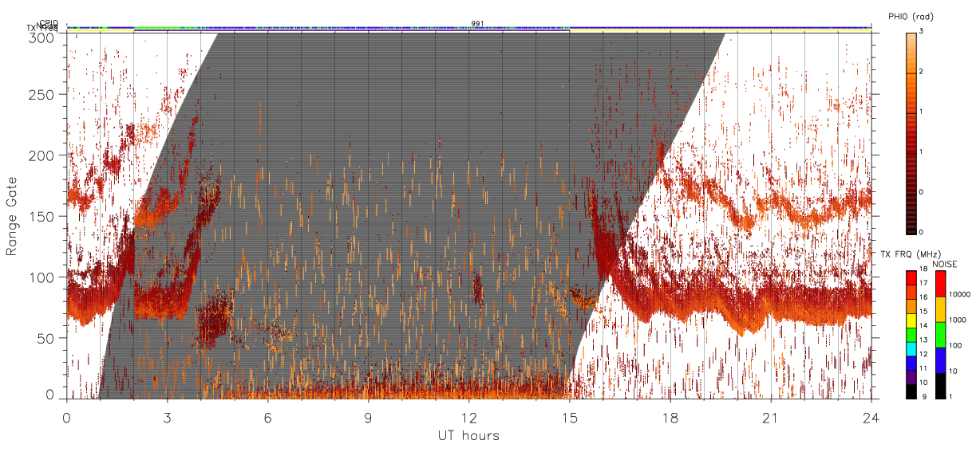Image resolution: width=980 pixels, height=452 pixels.
Task: Click the '6' tick on UT hours axis
Action: [x=267, y=417]
